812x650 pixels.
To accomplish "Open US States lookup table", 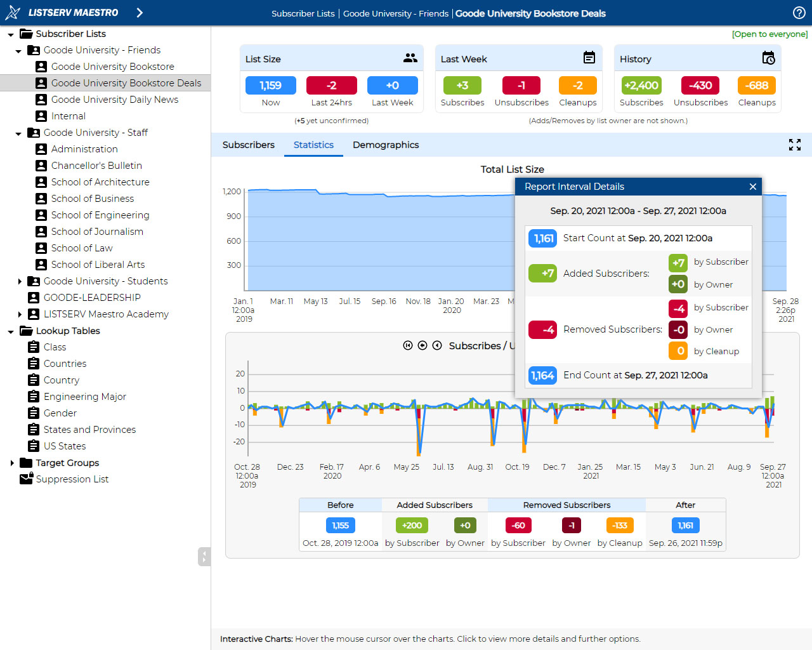I will tap(64, 446).
